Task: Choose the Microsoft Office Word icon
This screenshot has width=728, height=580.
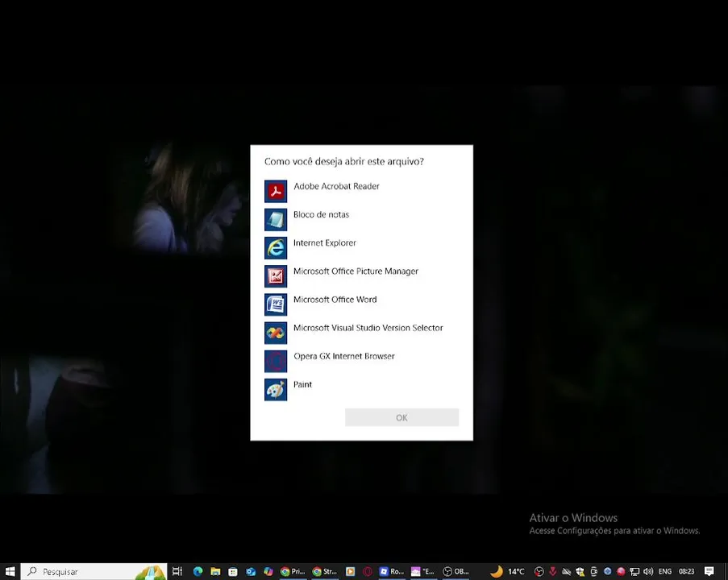Action: coord(276,304)
